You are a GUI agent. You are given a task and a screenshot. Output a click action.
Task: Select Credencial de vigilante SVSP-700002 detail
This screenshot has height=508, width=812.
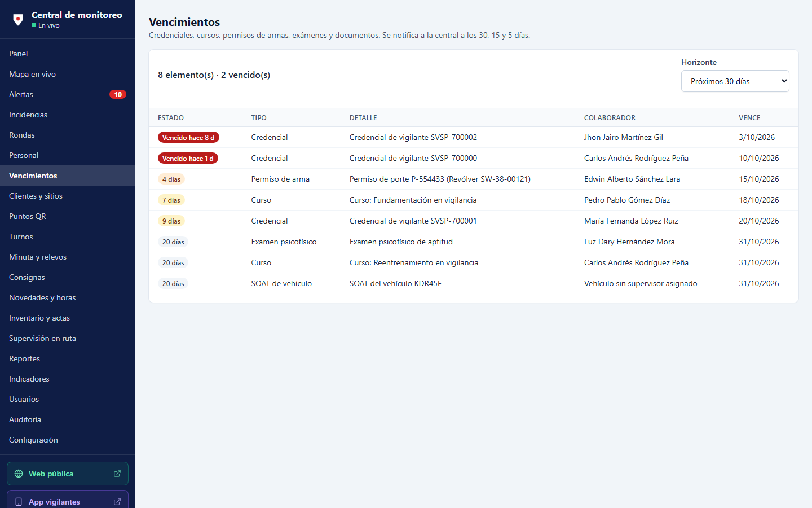[413, 137]
